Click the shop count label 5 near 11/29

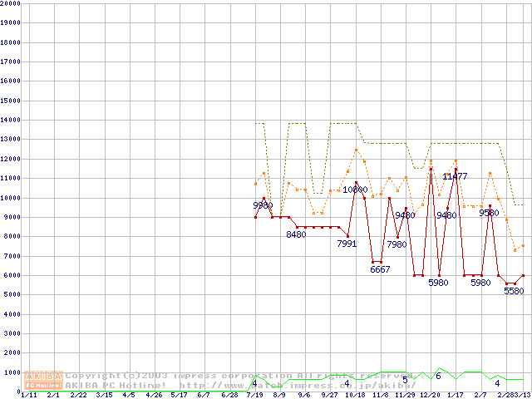point(405,380)
